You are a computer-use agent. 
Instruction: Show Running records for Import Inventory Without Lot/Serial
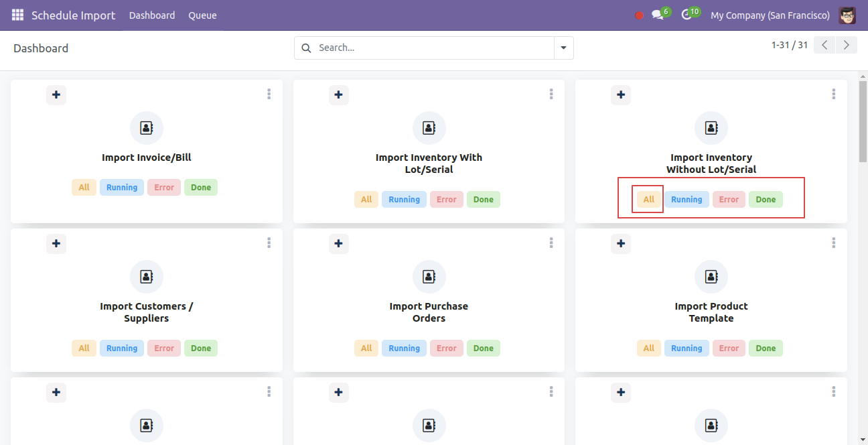tap(686, 200)
